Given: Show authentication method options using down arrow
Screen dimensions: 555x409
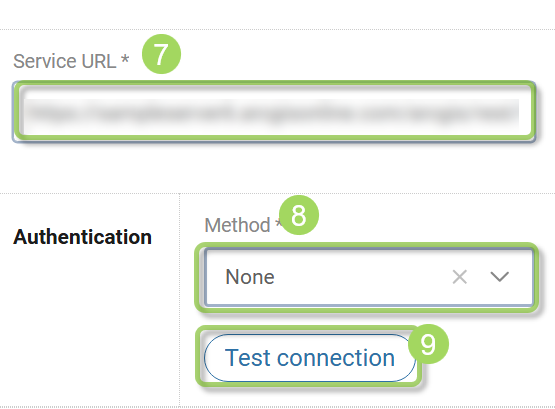Looking at the screenshot, I should pos(499,277).
